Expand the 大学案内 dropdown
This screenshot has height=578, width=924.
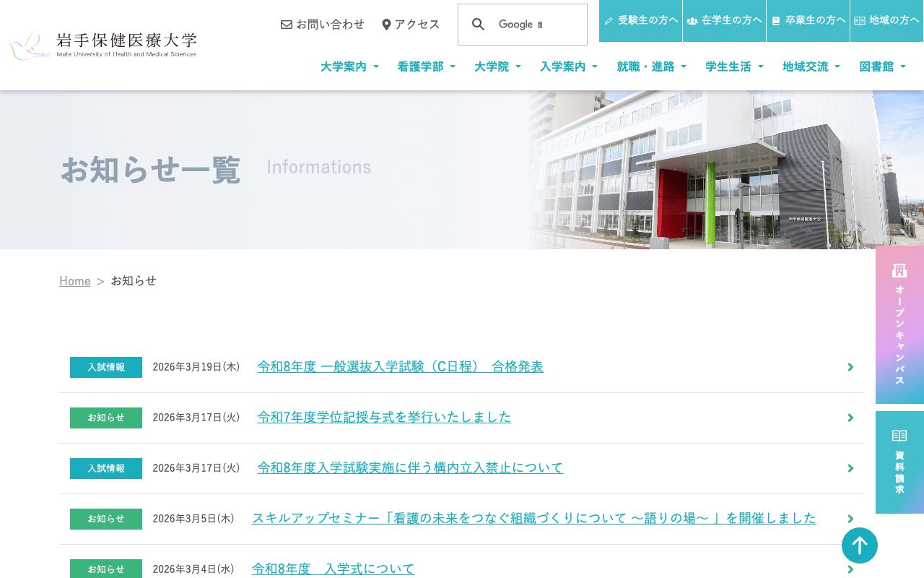tap(344, 66)
